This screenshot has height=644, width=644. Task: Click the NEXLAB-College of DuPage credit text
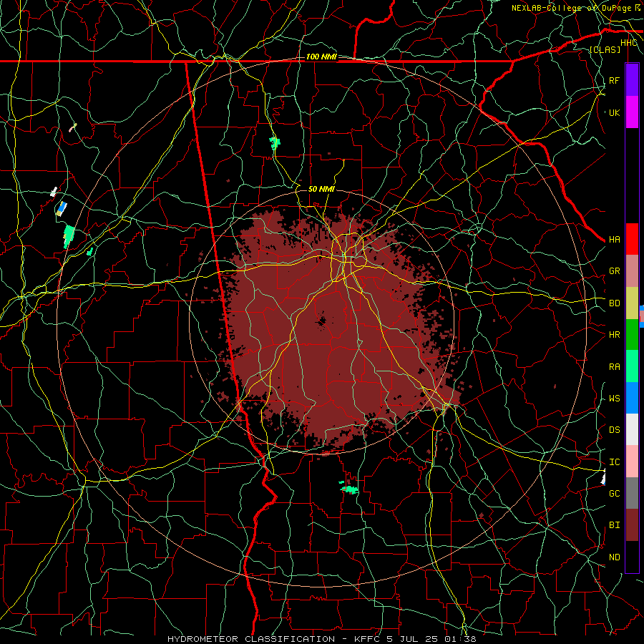tap(572, 8)
